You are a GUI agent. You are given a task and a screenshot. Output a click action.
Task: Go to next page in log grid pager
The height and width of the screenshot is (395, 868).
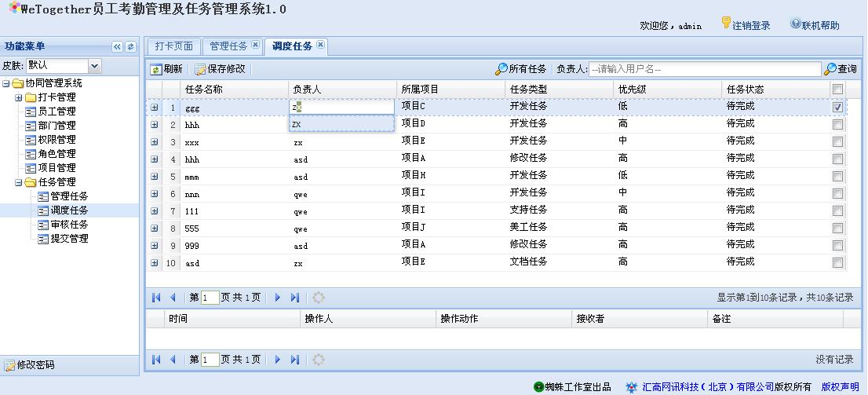pyautogui.click(x=278, y=360)
